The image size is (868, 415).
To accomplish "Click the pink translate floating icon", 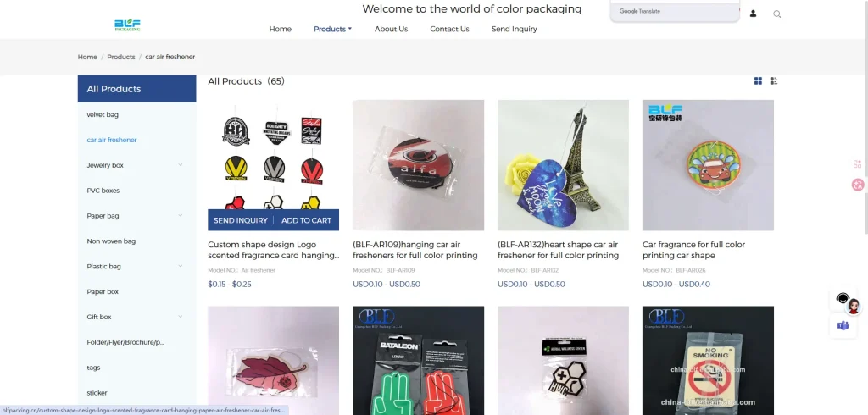I will [858, 185].
